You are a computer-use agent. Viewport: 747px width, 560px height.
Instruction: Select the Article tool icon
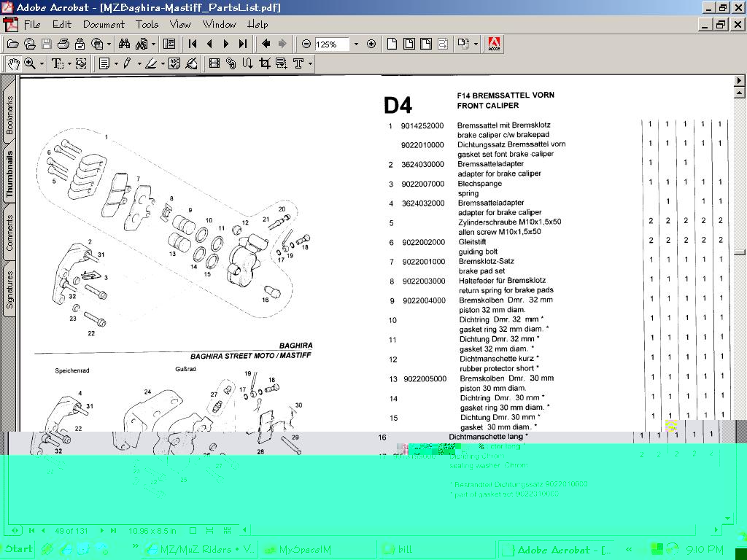(248, 63)
